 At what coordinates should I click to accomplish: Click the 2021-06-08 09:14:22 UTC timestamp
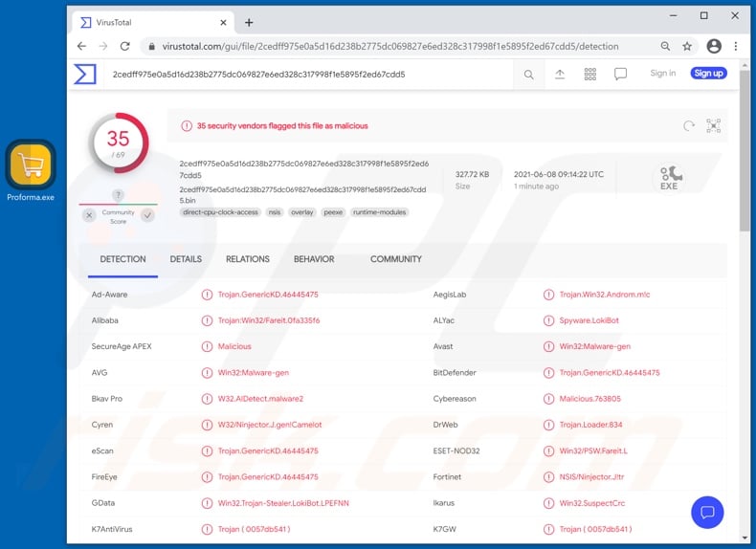(558, 174)
